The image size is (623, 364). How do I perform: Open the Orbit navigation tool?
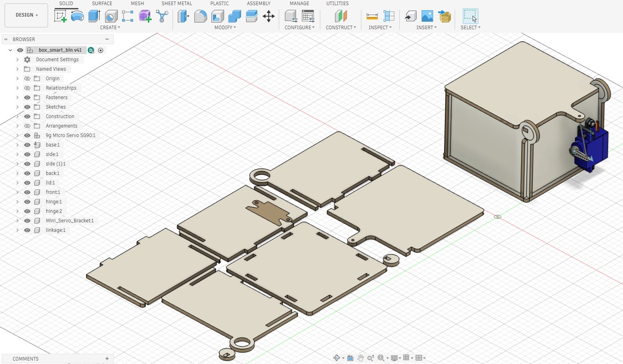(x=337, y=358)
